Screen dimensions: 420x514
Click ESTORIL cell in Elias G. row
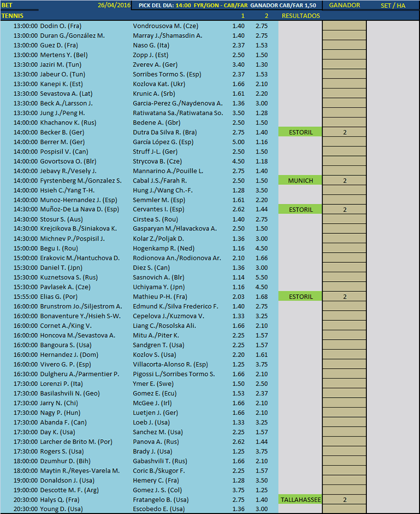click(301, 296)
